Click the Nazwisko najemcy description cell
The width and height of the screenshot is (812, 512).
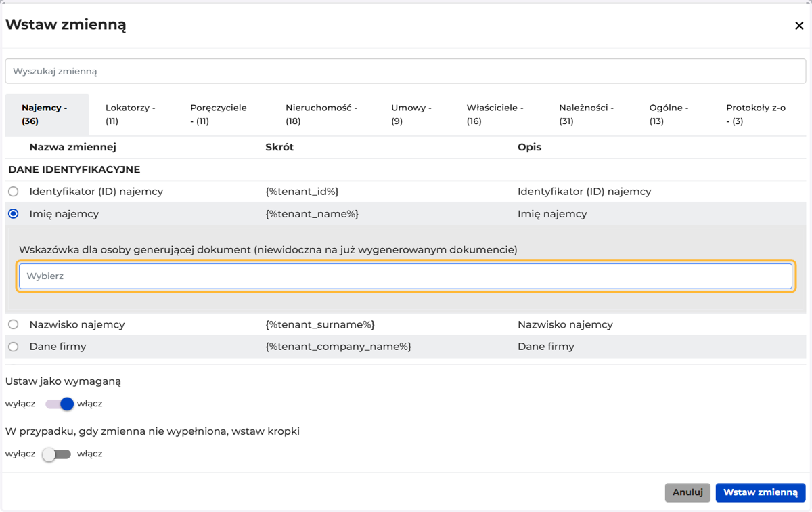coord(565,324)
